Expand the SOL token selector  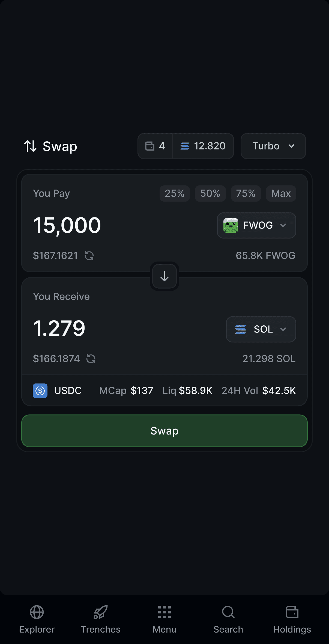(261, 329)
